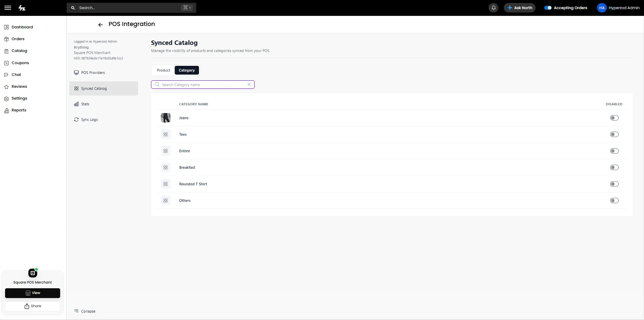This screenshot has width=644, height=320.
Task: Click the Tees category placeholder icon
Action: (x=166, y=134)
